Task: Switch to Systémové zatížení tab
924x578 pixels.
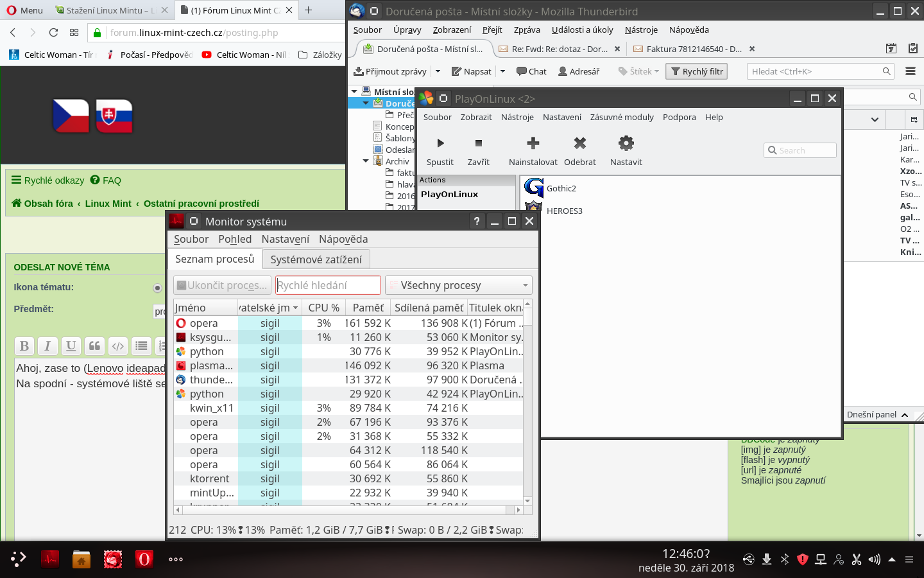Action: [316, 259]
